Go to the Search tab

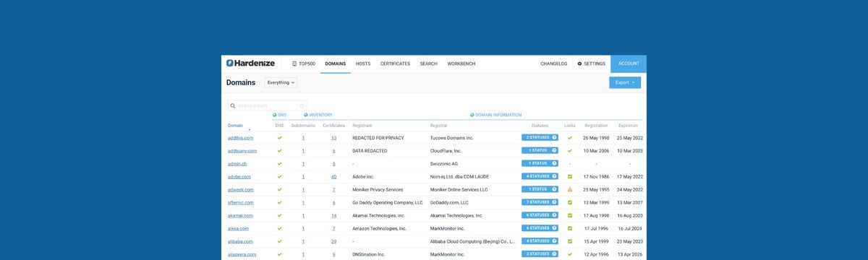tap(428, 64)
